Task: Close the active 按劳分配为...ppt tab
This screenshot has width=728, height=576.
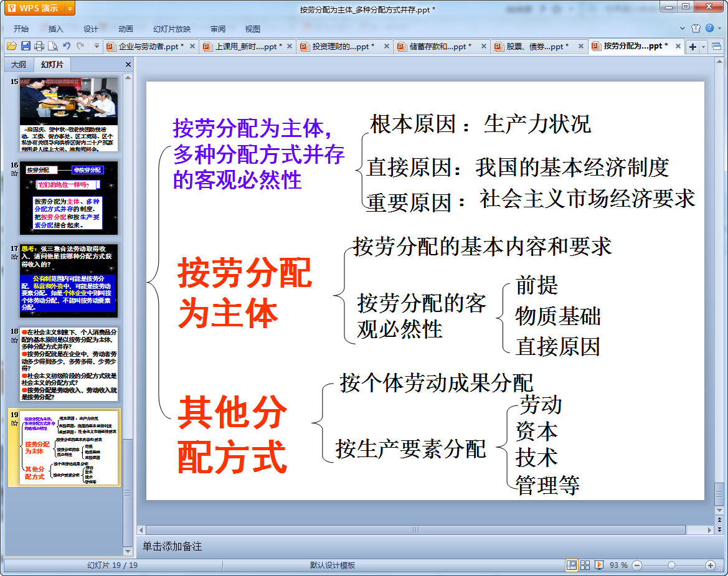Action: pos(678,47)
